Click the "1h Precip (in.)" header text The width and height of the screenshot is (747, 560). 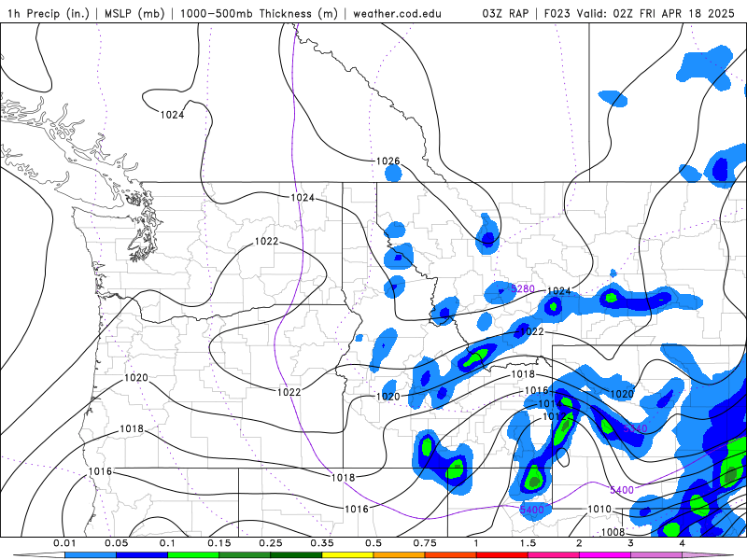click(x=49, y=13)
